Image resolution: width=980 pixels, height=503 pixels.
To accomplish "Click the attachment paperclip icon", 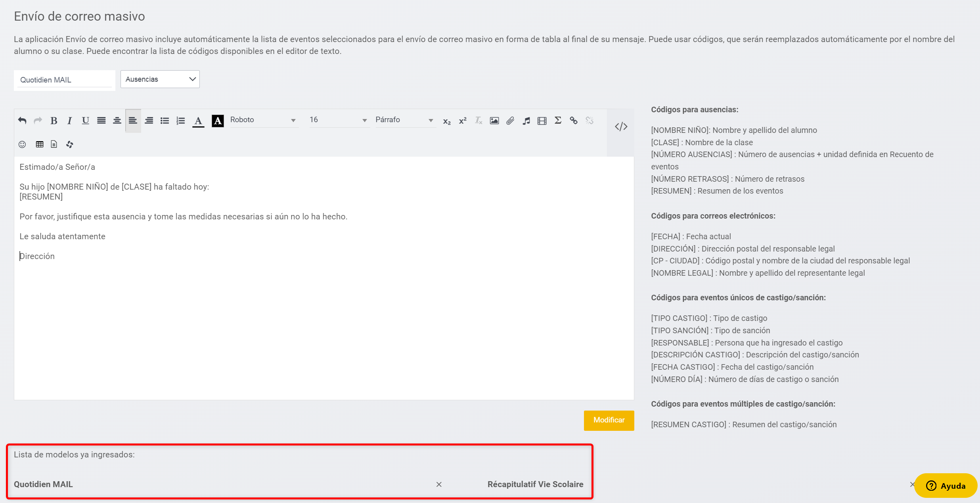I will click(x=510, y=121).
